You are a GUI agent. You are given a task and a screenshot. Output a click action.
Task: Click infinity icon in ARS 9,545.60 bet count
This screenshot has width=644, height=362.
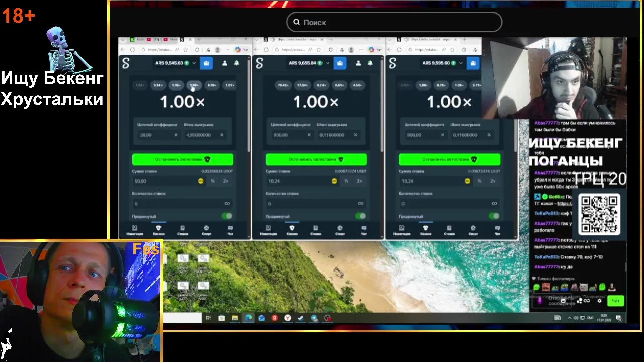pos(227,204)
